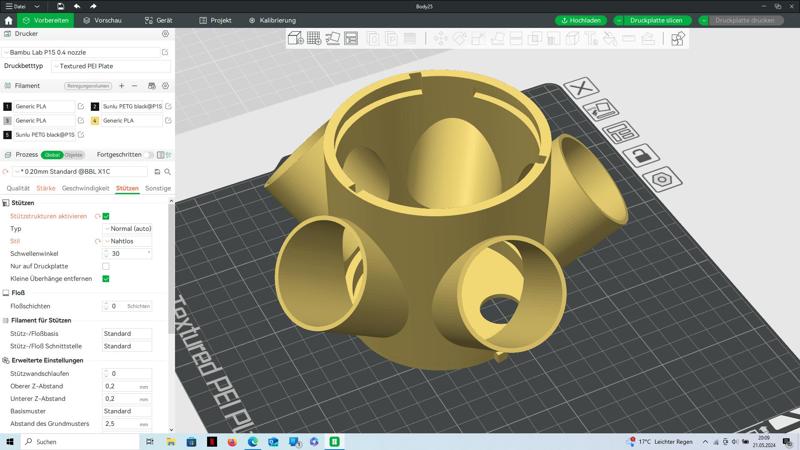The image size is (800, 450).
Task: Toggle the Fortgeschritten switch
Action: tap(148, 155)
